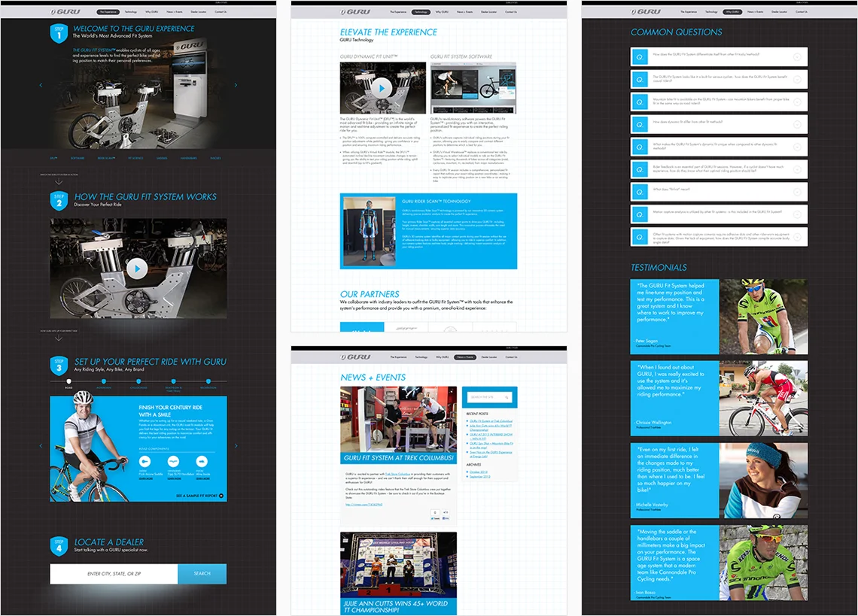Select RECREATION marker on riding style line

pyautogui.click(x=208, y=381)
